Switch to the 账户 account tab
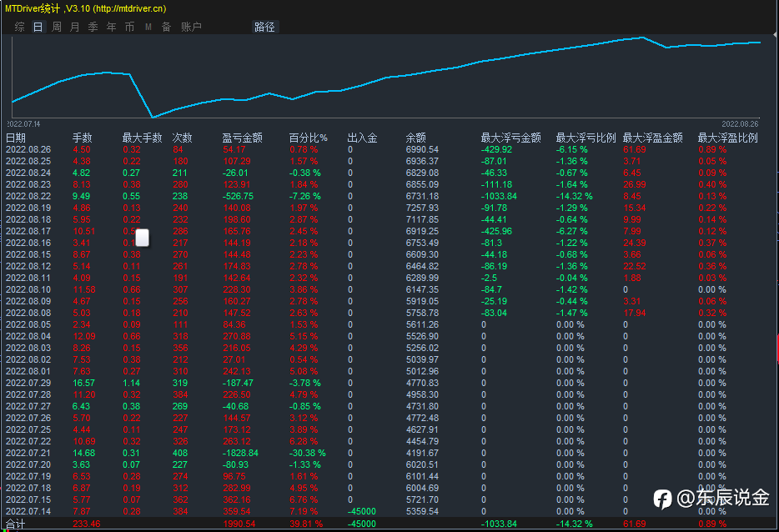779x532 pixels. [191, 27]
